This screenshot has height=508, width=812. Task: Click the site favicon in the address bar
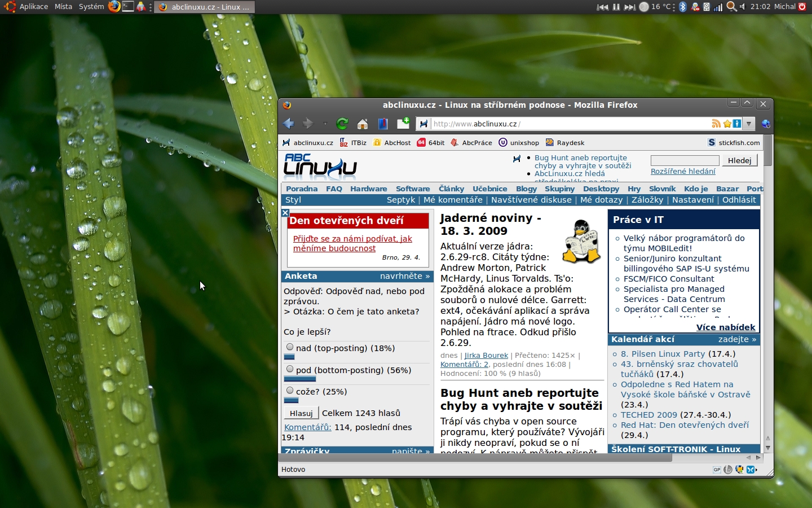(424, 124)
